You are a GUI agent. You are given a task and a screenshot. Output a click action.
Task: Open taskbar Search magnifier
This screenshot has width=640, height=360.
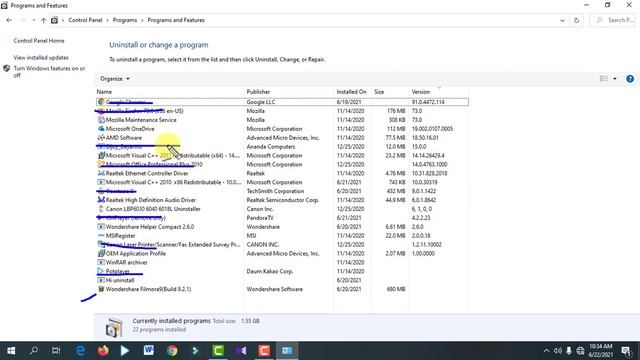[34, 351]
